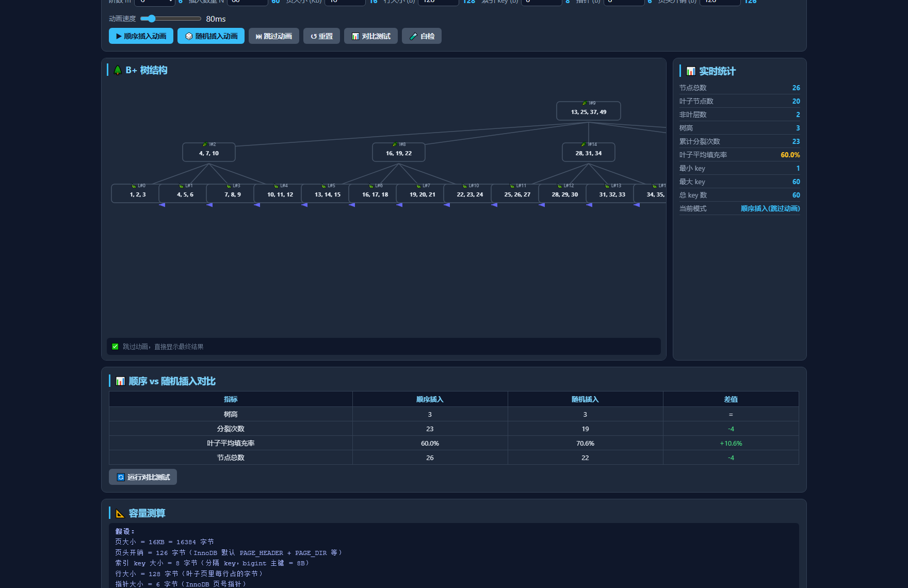
Task: Start the 顺序插入动画 sequential insert animation
Action: (x=141, y=36)
